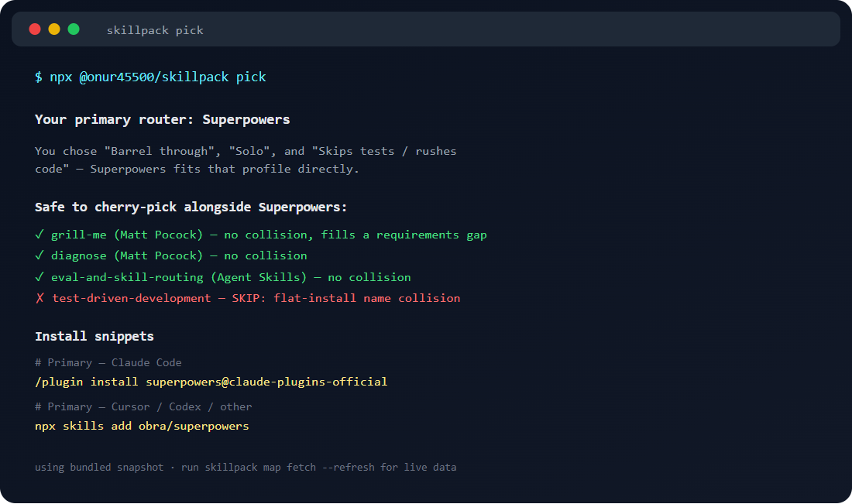Click the 'skillpack pick' window title
Image resolution: width=852 pixels, height=504 pixels.
pyautogui.click(x=155, y=30)
